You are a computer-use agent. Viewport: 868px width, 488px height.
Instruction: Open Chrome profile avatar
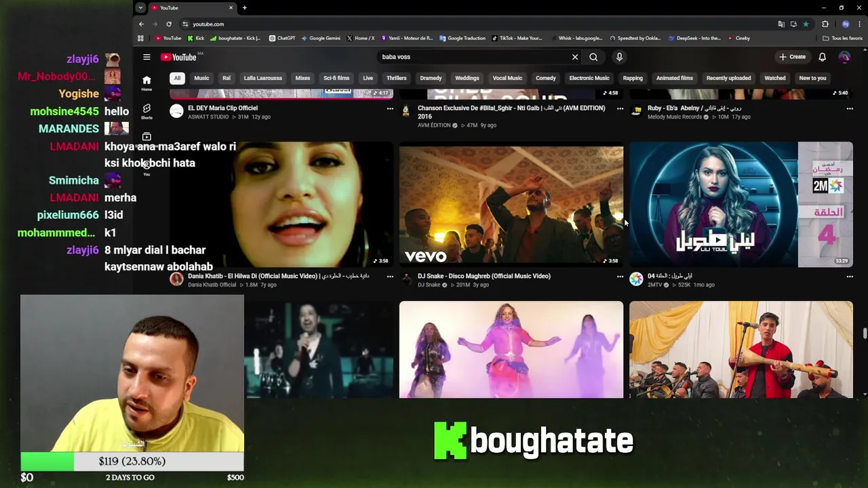845,24
